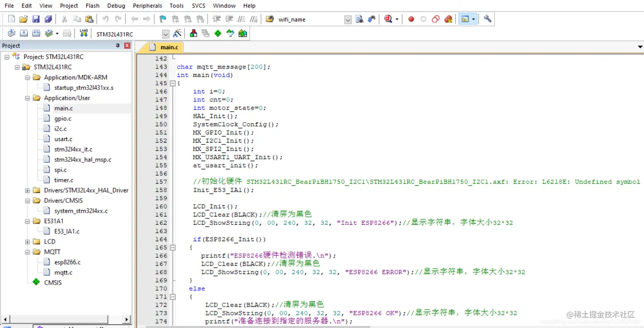Screen dimensions: 644x328
Task: Build target files
Action: coord(24,33)
